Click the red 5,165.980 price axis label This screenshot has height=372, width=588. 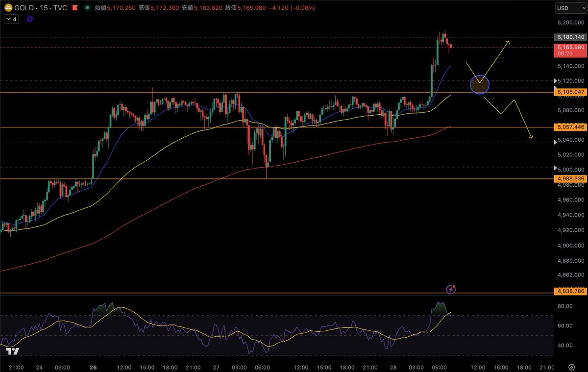click(570, 48)
